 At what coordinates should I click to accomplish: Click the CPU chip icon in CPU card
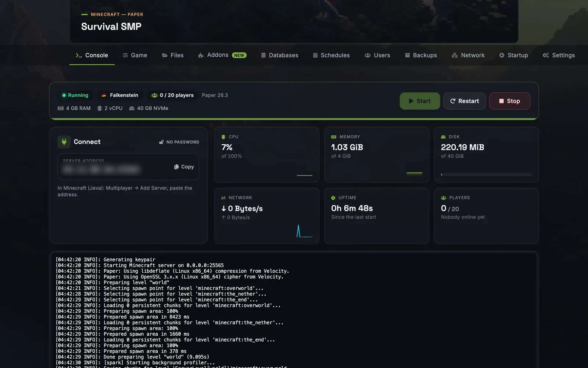point(223,137)
